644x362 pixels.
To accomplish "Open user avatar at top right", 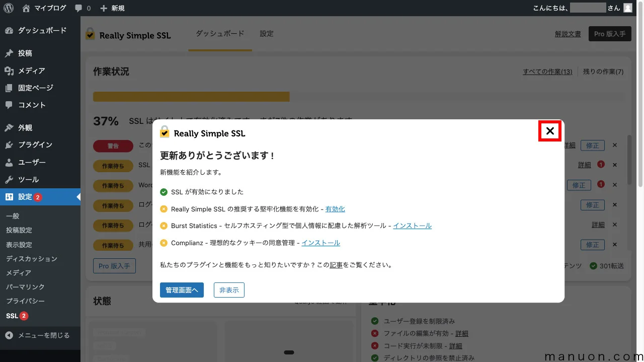I will pos(627,8).
